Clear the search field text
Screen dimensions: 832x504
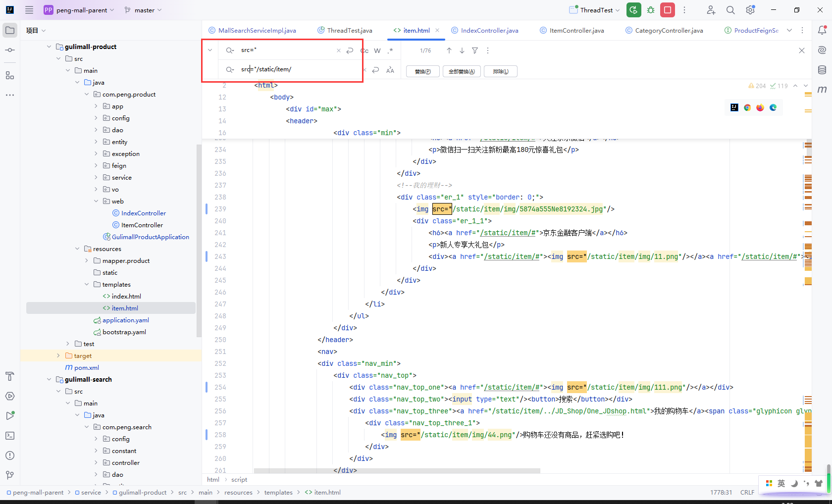coord(339,50)
